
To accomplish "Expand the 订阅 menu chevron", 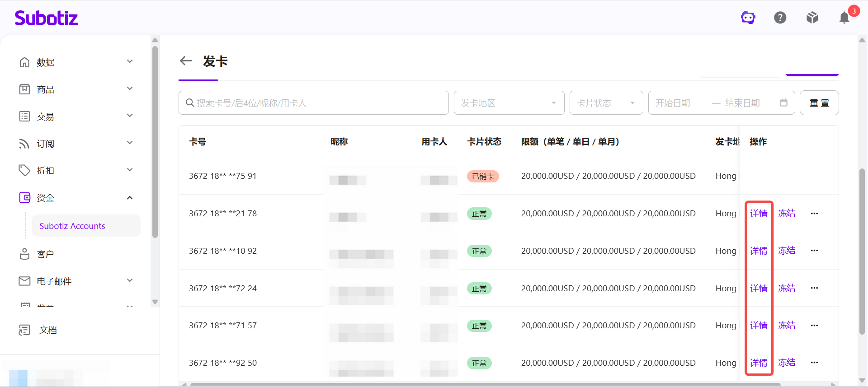I will pyautogui.click(x=130, y=143).
